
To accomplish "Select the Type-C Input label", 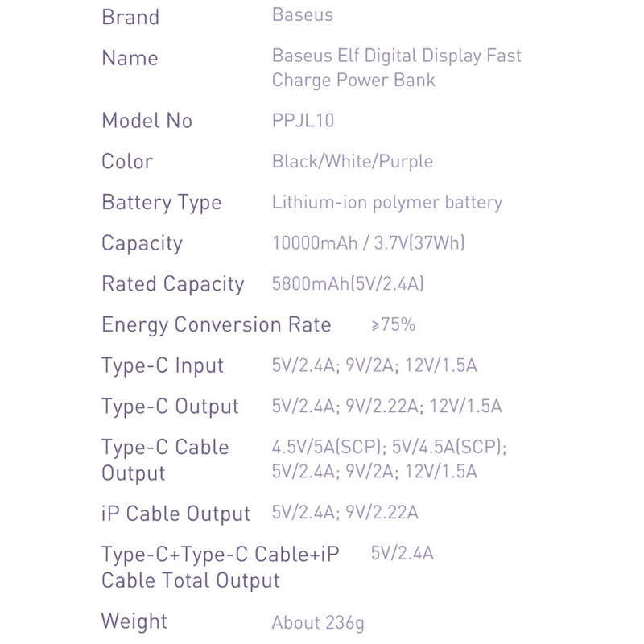I will [x=163, y=366].
